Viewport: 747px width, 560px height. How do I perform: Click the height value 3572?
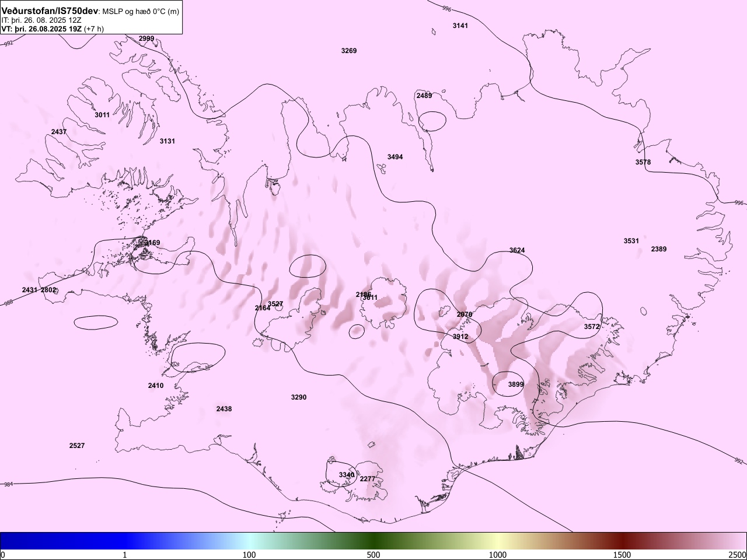coord(592,327)
